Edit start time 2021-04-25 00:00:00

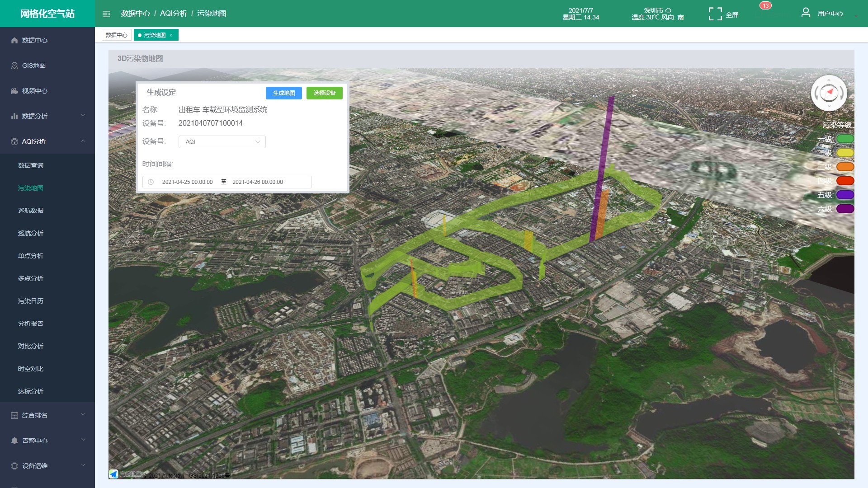187,182
